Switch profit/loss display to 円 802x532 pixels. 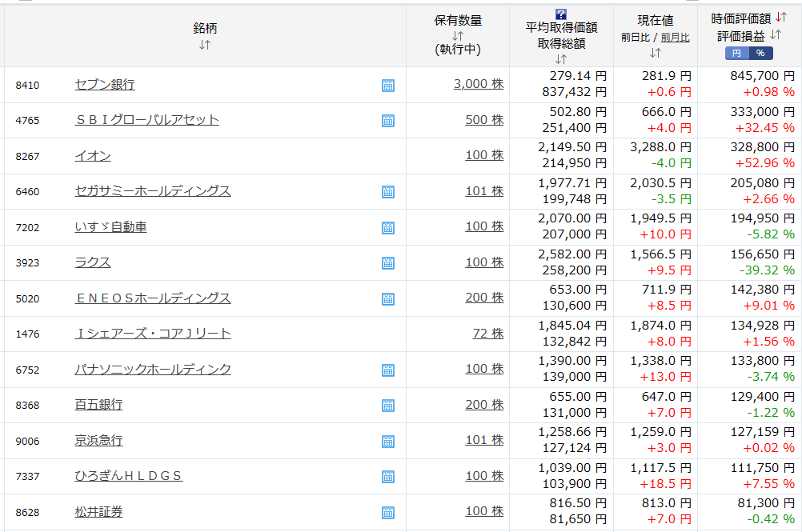click(736, 53)
